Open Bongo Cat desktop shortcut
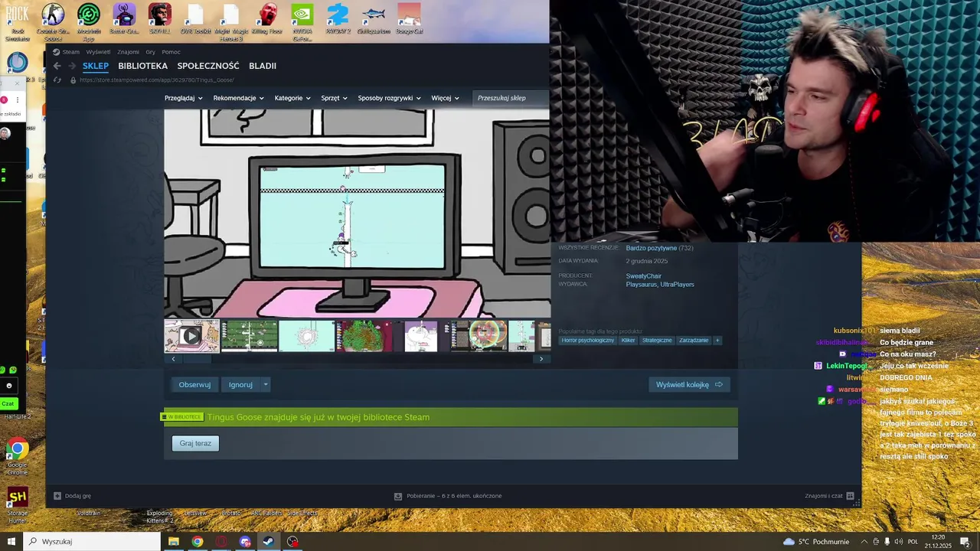This screenshot has width=980, height=551. (x=409, y=19)
